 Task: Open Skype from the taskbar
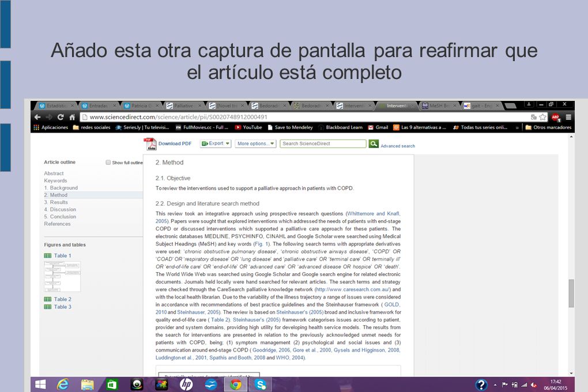click(x=260, y=385)
